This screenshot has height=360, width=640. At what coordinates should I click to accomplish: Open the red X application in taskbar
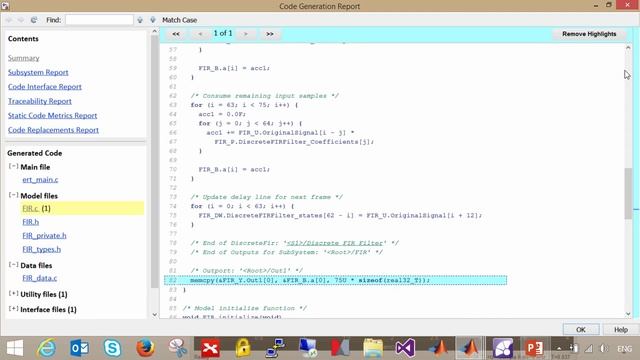click(210, 348)
